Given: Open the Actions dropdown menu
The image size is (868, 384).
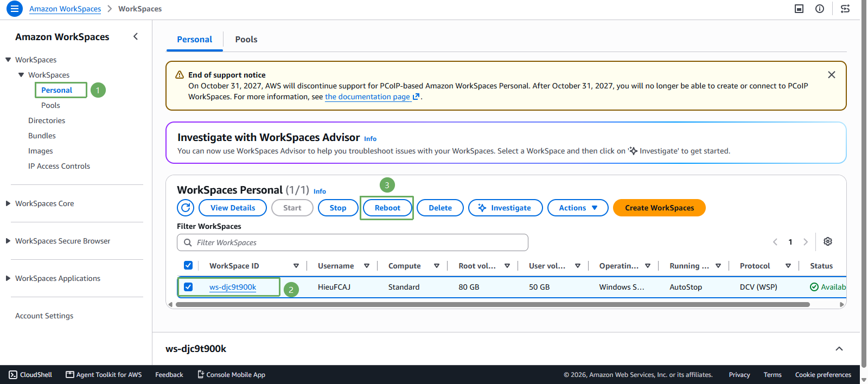Looking at the screenshot, I should 578,208.
